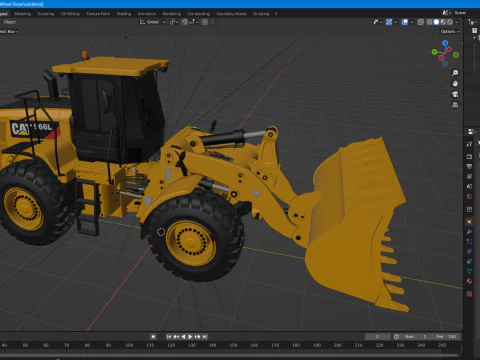Screen dimensions: 480x360
Task: Open the Physics properties tab
Action: pyautogui.click(x=469, y=251)
